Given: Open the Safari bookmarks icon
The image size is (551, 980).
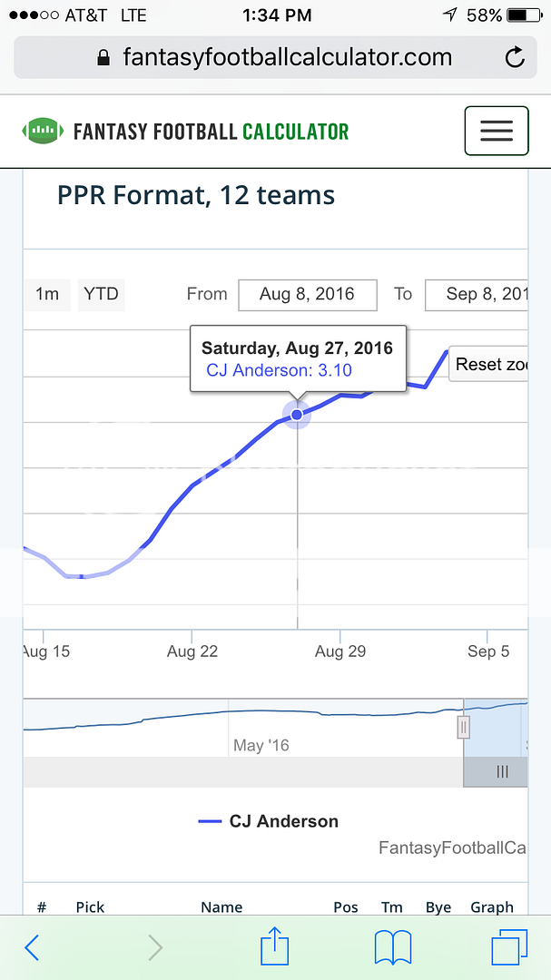Looking at the screenshot, I should coord(393,947).
